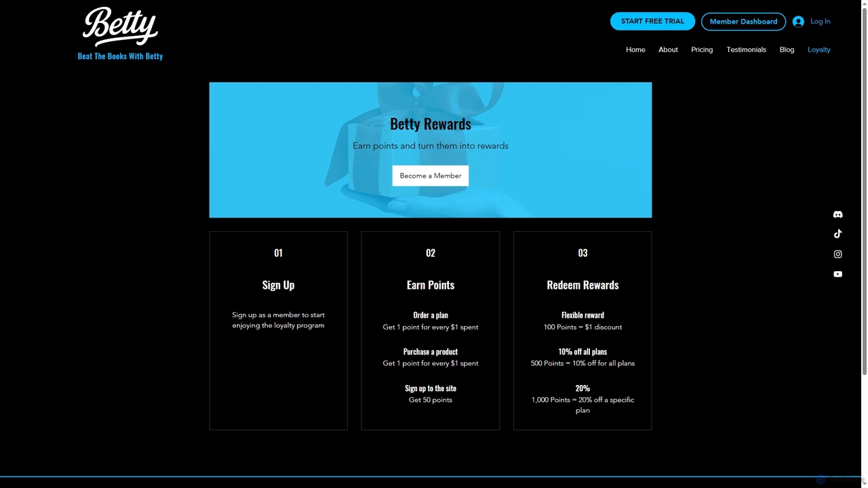Screen dimensions: 868x488
Task: Click the 'Sign up to the site' text
Action: point(431,388)
